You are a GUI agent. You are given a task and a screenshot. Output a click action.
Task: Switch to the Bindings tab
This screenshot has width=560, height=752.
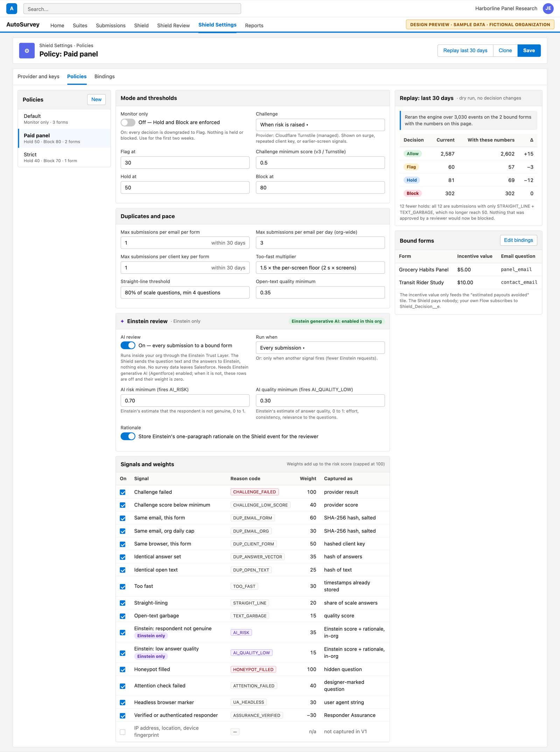pyautogui.click(x=104, y=77)
